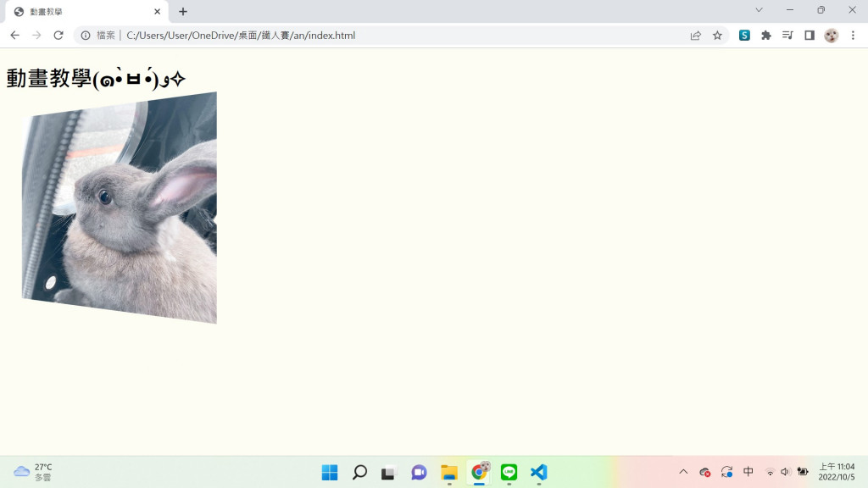Restore down the Chrome window
The height and width of the screenshot is (488, 868).
(x=821, y=10)
